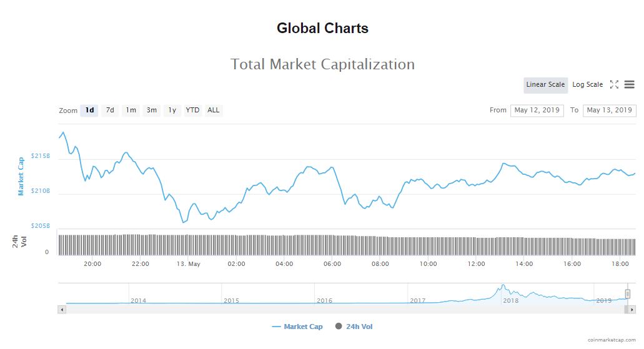Viewport: 644px width, 349px height.
Task: Click the To date field
Action: [609, 111]
